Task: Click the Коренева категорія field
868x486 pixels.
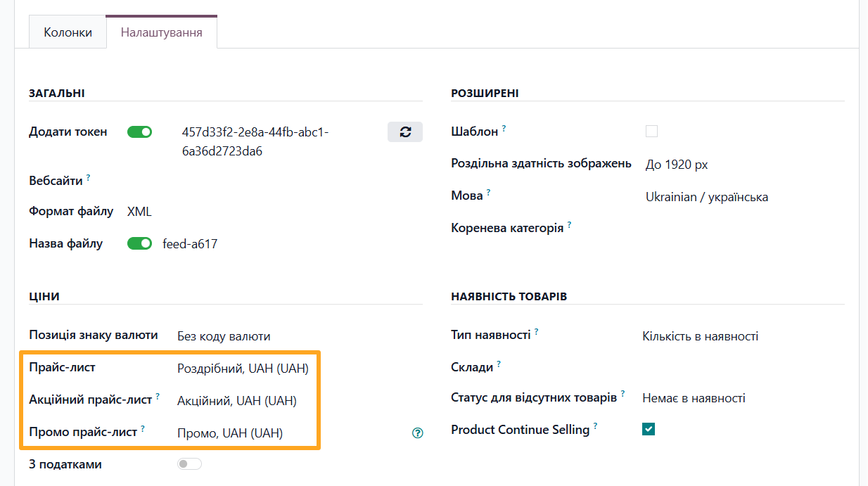Action: 745,228
